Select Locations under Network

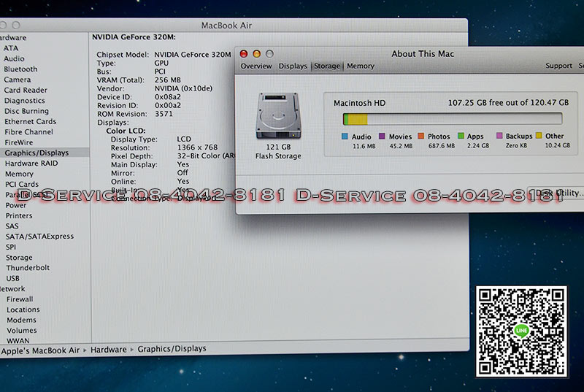[x=23, y=310]
